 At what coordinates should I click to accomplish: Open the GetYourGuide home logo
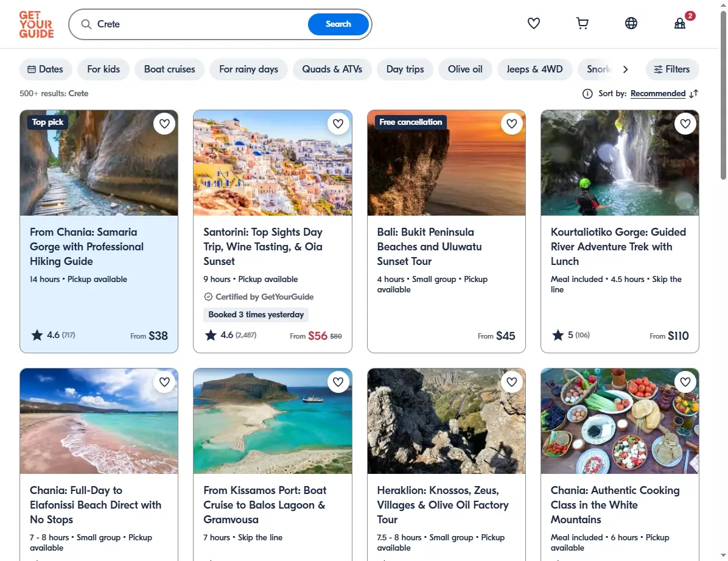click(36, 24)
